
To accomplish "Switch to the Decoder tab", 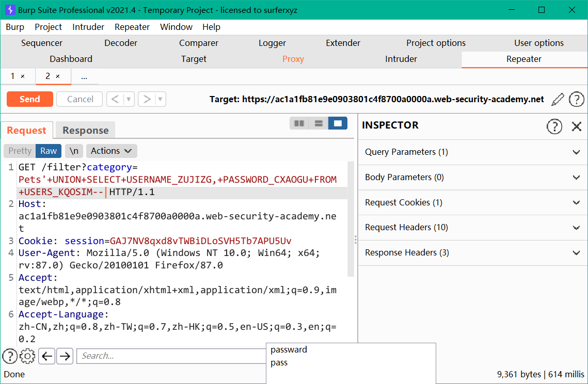I will (x=121, y=43).
